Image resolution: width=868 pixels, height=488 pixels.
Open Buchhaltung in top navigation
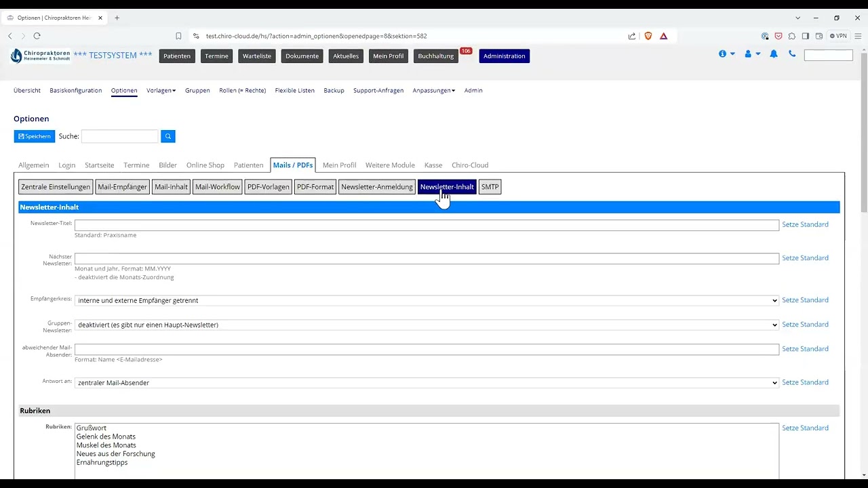click(436, 56)
